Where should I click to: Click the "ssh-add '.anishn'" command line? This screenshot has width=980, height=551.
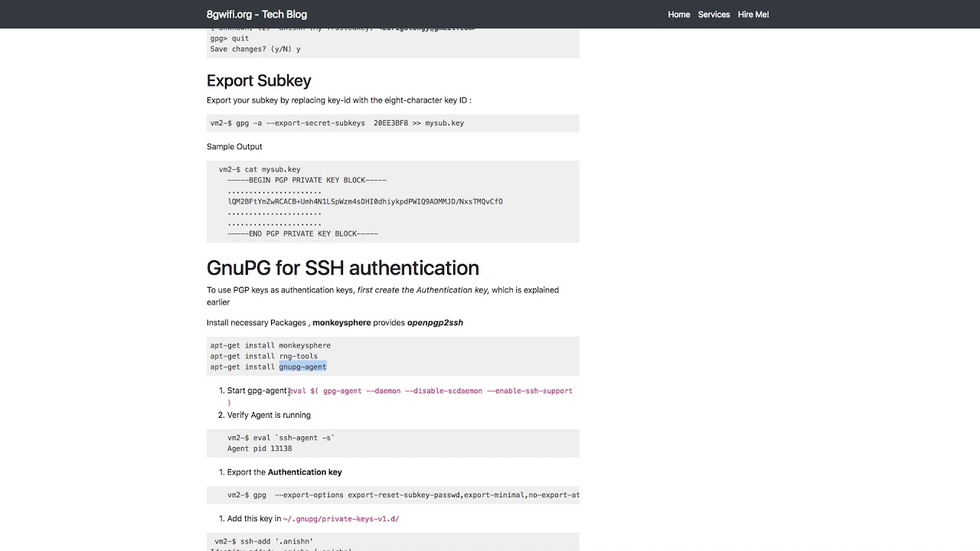264,542
